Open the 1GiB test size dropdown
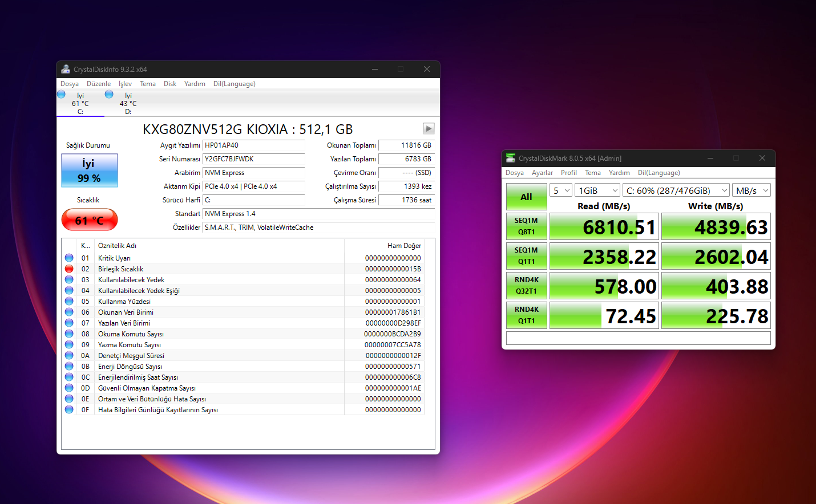816x504 pixels. (x=597, y=190)
